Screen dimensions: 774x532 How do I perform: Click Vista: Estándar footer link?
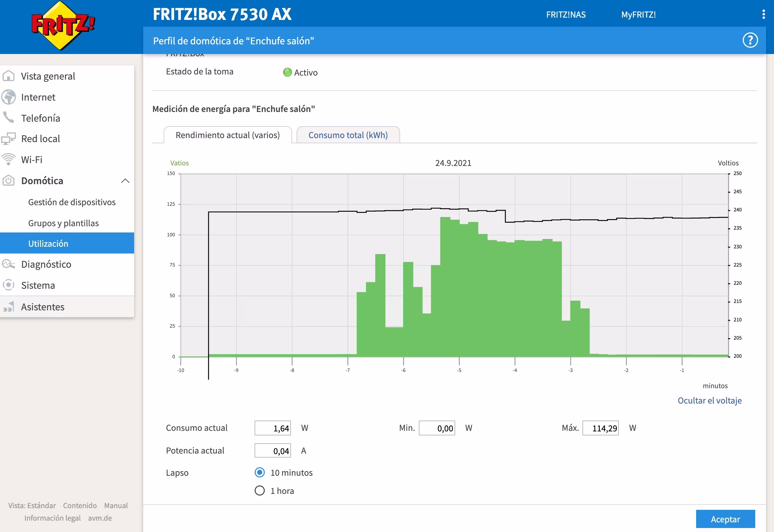tap(32, 505)
